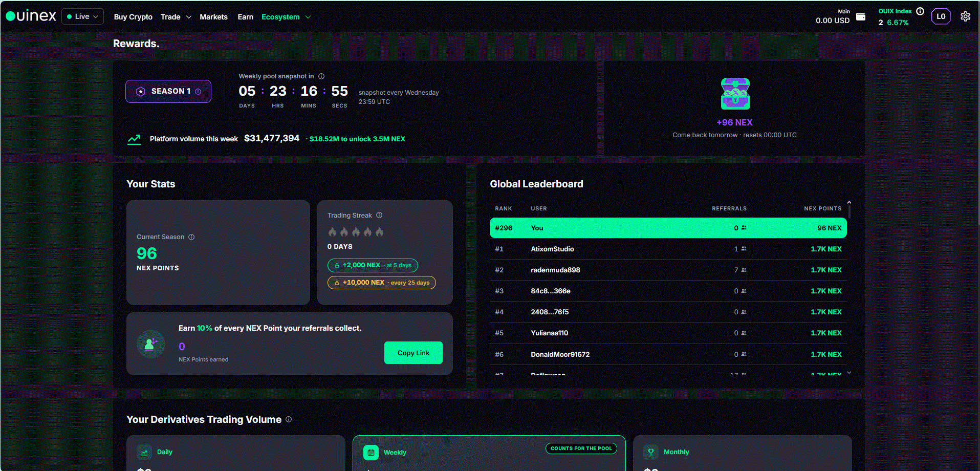Click the RANK column header

(504, 208)
